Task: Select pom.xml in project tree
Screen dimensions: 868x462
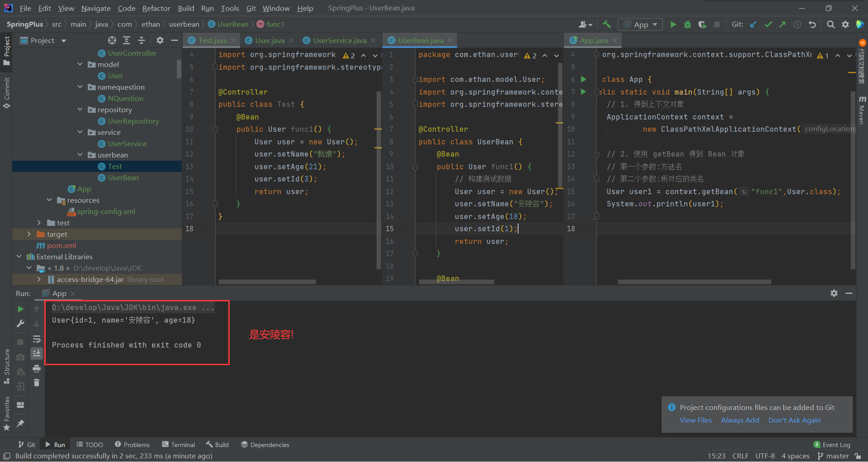Action: point(57,245)
